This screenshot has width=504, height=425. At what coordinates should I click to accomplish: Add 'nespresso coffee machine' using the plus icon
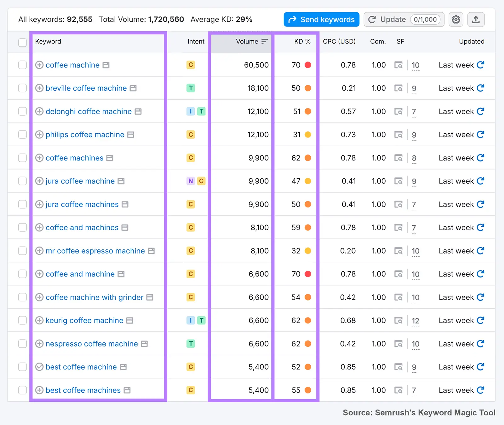[x=39, y=344]
